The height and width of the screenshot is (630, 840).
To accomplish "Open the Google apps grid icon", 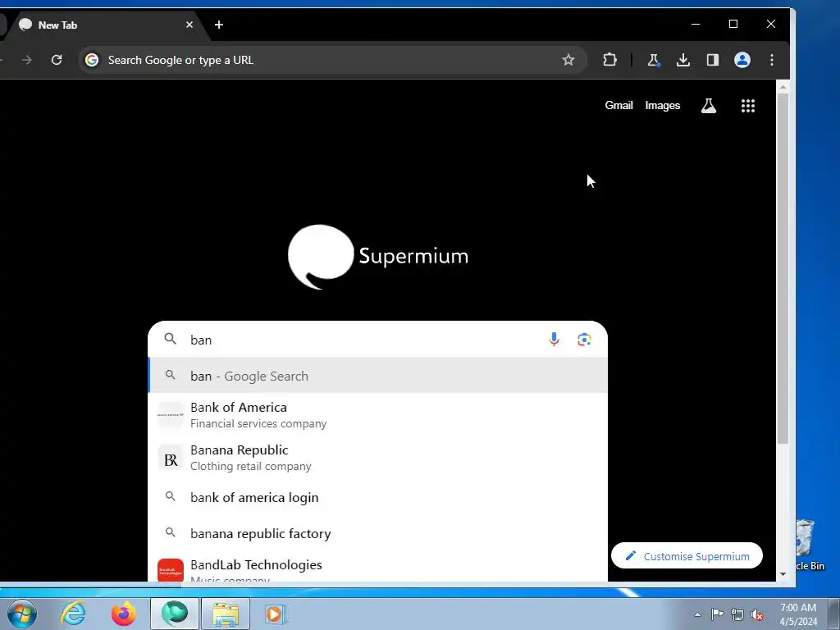I will [748, 106].
